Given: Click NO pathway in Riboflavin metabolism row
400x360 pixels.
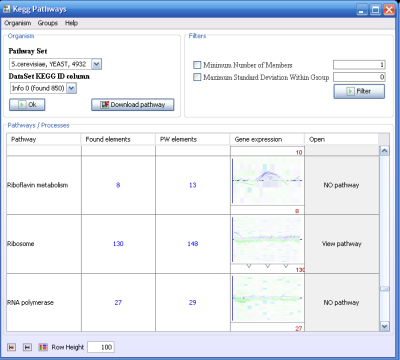Looking at the screenshot, I should (x=342, y=185).
